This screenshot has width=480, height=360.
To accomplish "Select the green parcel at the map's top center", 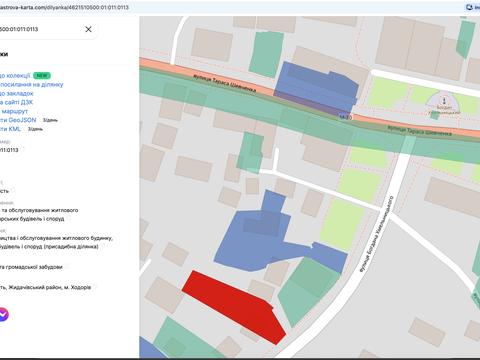I will click(266, 54).
